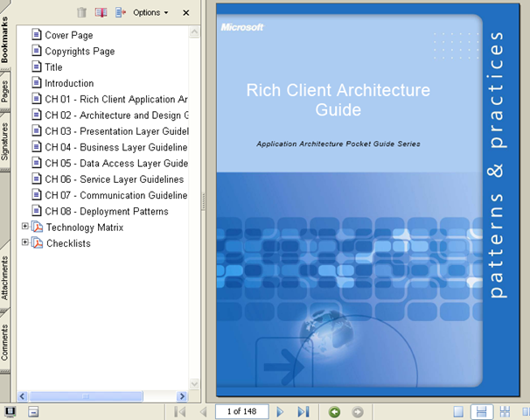Viewport: 530px width, 420px height.
Task: Open CH 02 Architecture and Design bookmark
Action: [x=116, y=115]
